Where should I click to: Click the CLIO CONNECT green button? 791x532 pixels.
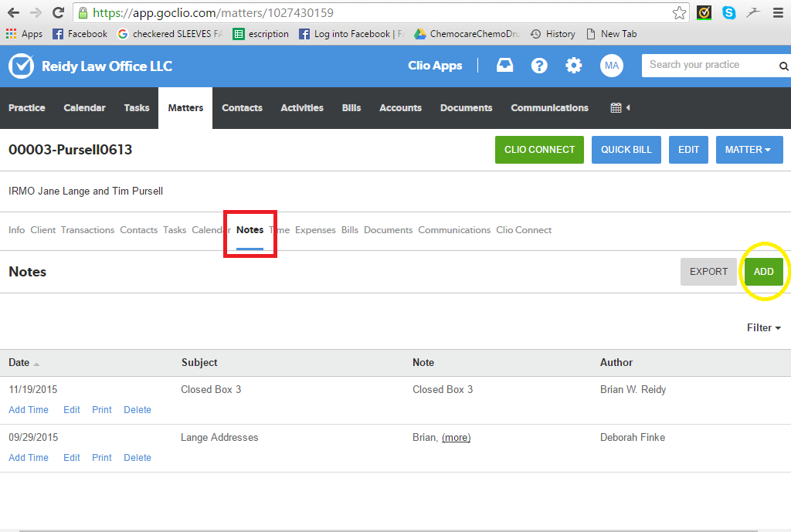point(539,150)
